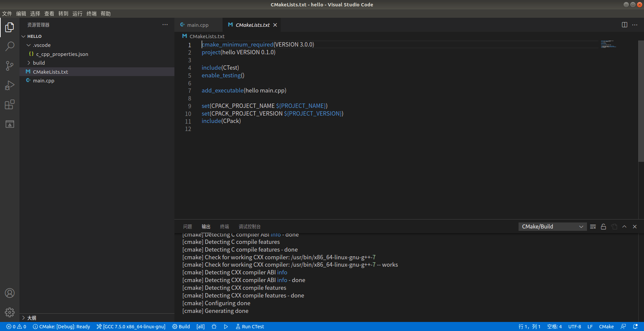Screen dimensions: 644x331
Task: Open the Edit menu
Action: point(21,14)
